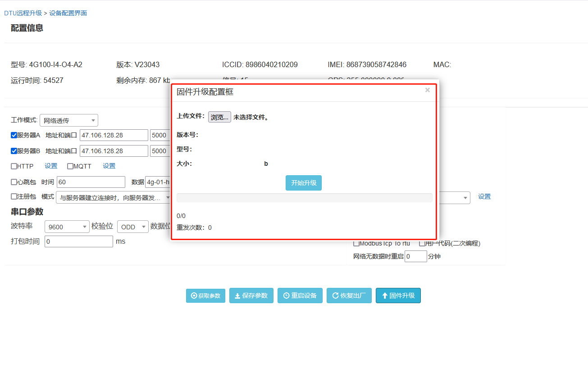Close the 固件升级配置框 dialog with X
This screenshot has height=373, width=588.
427,90
